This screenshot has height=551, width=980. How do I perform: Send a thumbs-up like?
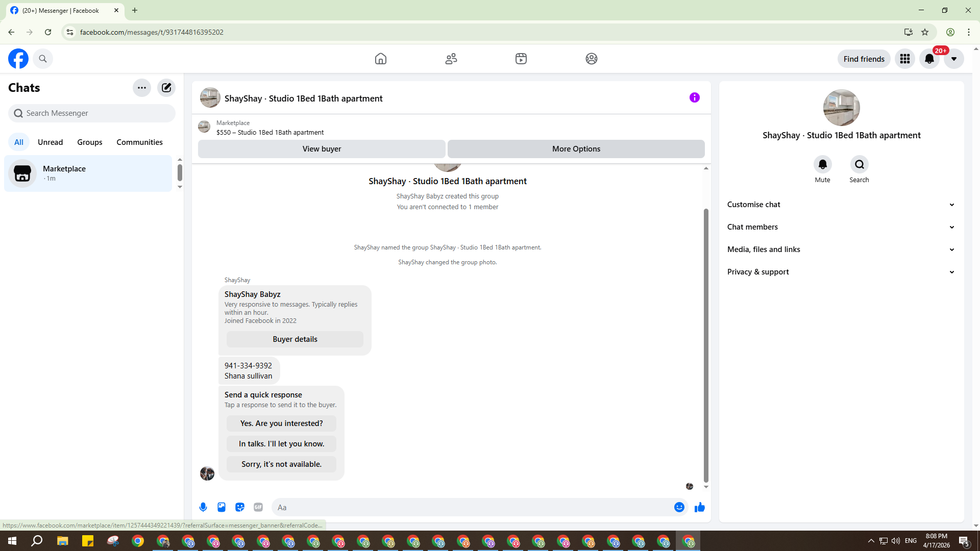(x=699, y=507)
